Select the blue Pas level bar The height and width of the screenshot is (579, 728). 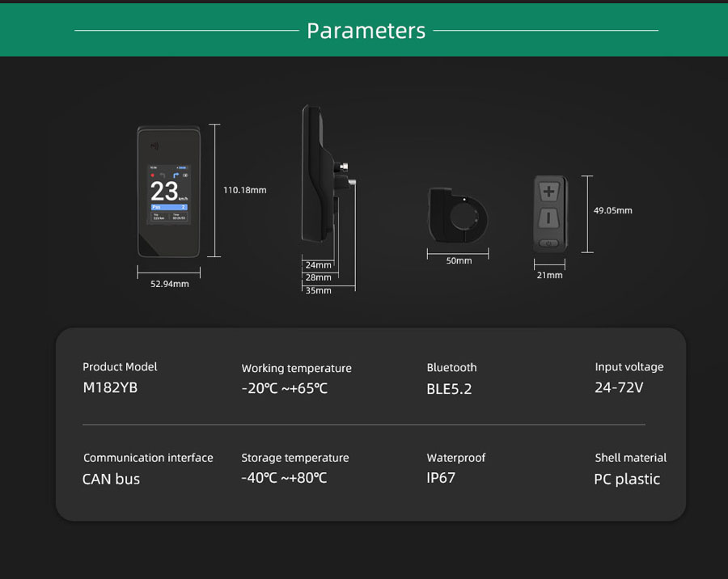[x=169, y=207]
